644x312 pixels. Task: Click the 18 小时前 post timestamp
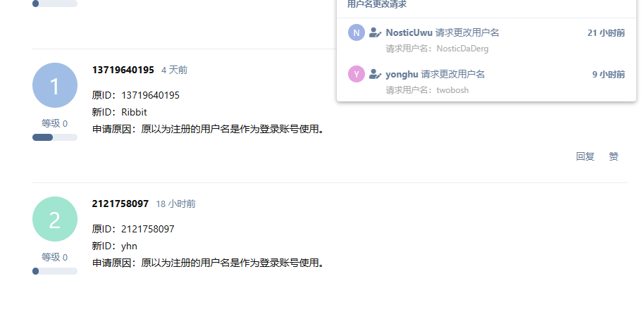175,204
